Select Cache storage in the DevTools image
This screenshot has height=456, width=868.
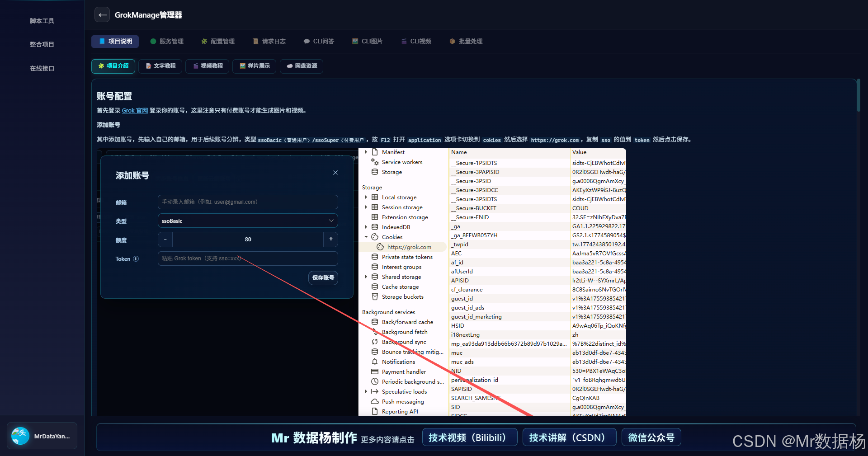(400, 287)
